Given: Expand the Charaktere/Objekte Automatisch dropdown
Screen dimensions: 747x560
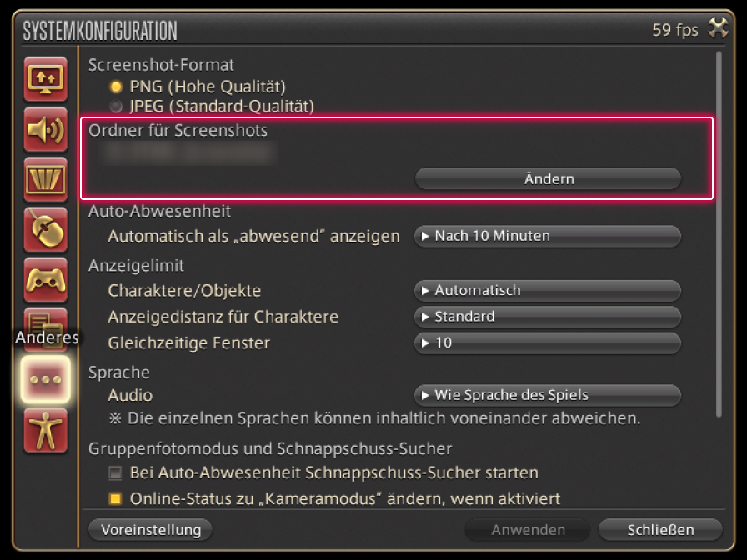Looking at the screenshot, I should [x=548, y=291].
